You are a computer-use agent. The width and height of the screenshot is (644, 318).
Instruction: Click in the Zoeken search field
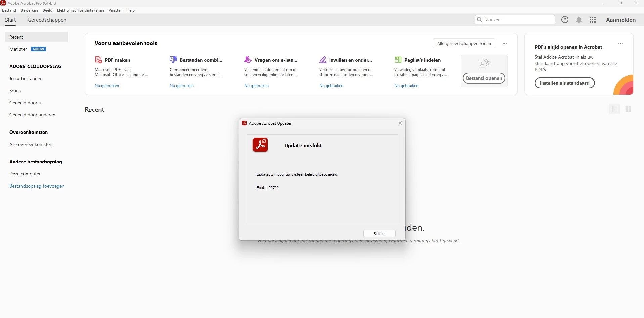515,20
